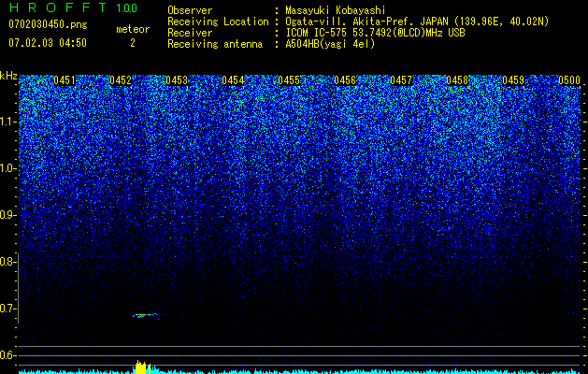Click the 0459 time marker
This screenshot has height=374, width=588.
click(x=513, y=80)
